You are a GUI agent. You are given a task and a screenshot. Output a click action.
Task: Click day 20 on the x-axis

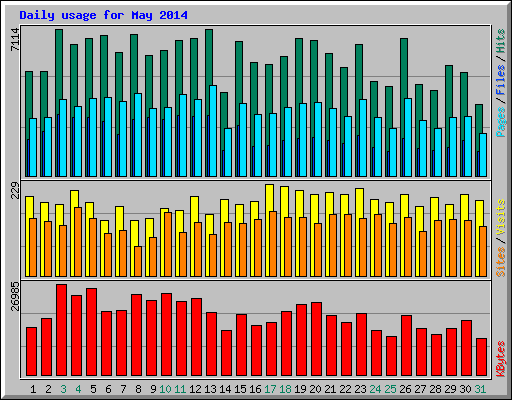coord(315,389)
